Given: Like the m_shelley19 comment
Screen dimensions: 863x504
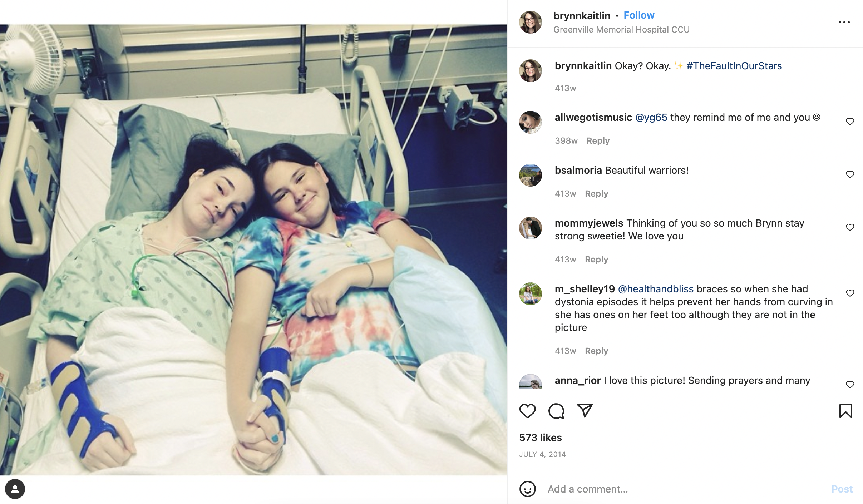Looking at the screenshot, I should [850, 293].
